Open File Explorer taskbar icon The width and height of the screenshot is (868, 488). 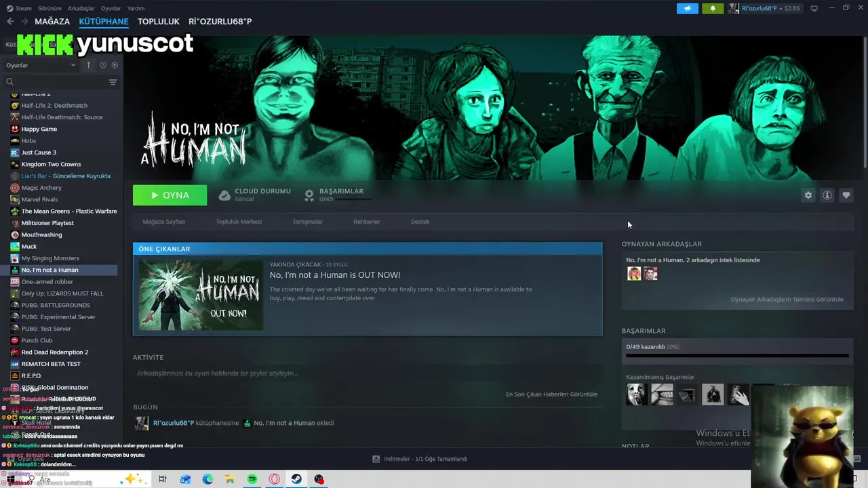[x=230, y=479]
